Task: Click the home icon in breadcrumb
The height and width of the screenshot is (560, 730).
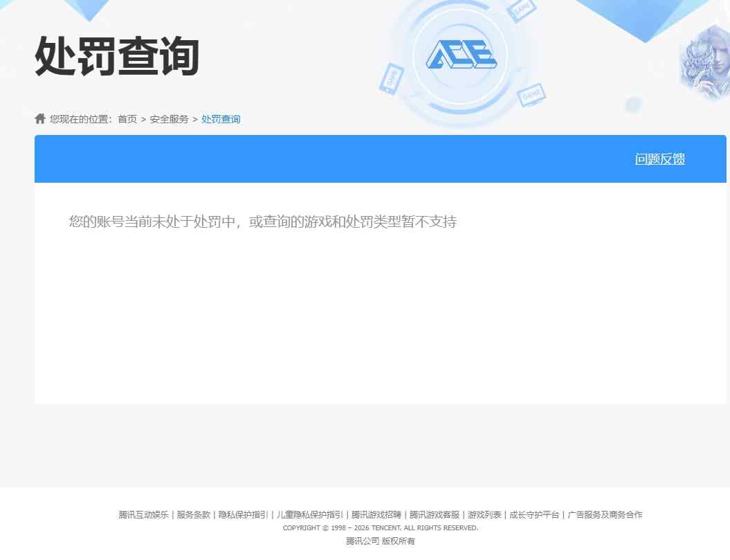Action: click(40, 119)
